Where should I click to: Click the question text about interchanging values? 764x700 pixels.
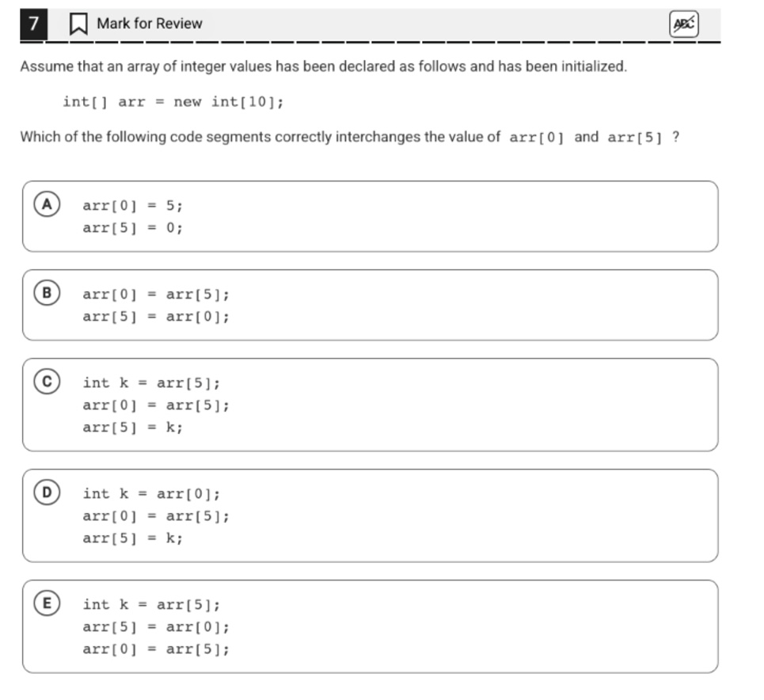350,137
